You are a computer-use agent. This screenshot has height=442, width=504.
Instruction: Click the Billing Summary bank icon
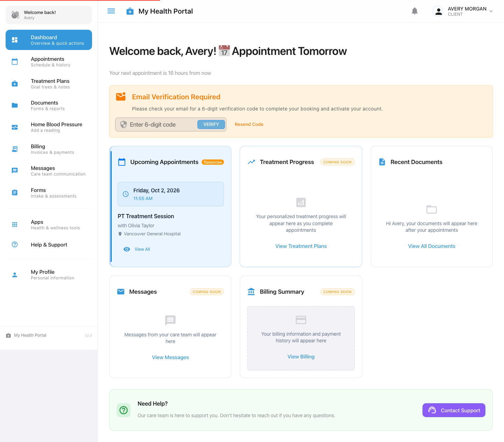pos(251,292)
